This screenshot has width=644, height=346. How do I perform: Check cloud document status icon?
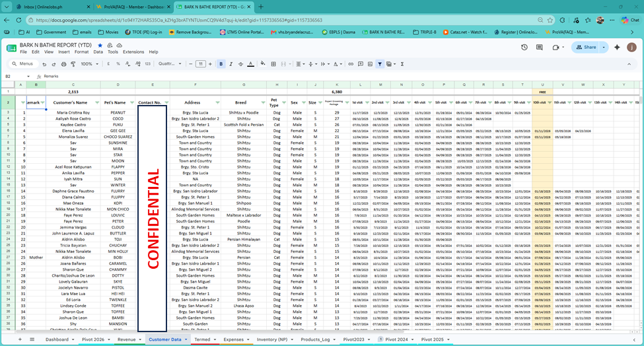point(119,45)
